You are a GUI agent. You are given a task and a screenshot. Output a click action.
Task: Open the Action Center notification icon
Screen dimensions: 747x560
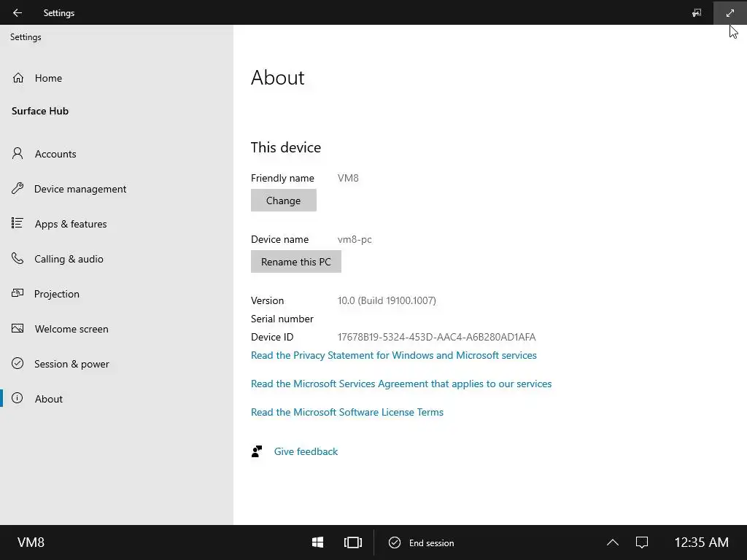[642, 542]
